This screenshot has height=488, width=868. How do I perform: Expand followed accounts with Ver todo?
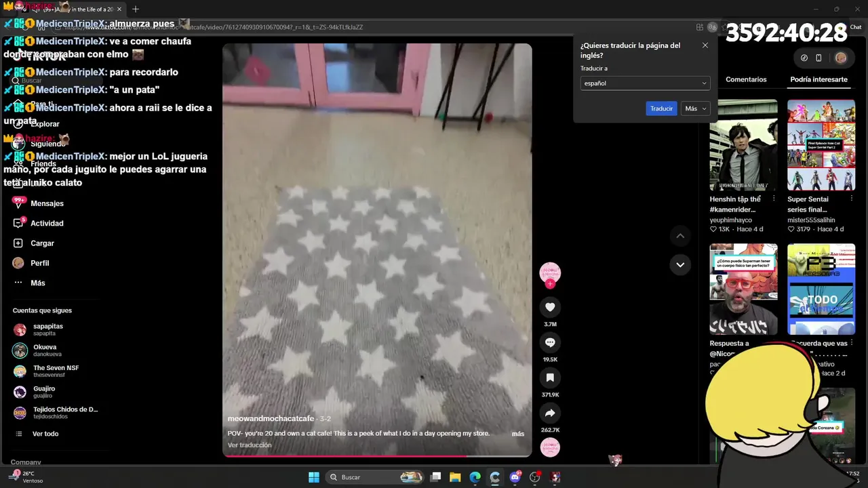click(x=45, y=434)
